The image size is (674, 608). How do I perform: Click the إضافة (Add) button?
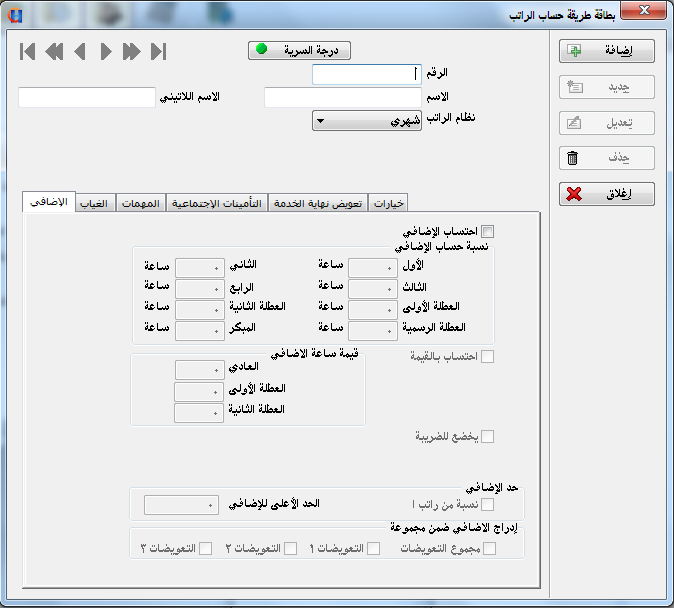click(607, 51)
